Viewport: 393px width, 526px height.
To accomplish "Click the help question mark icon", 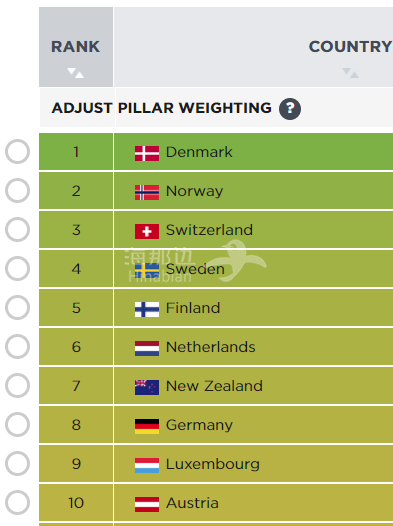I will 290,109.
